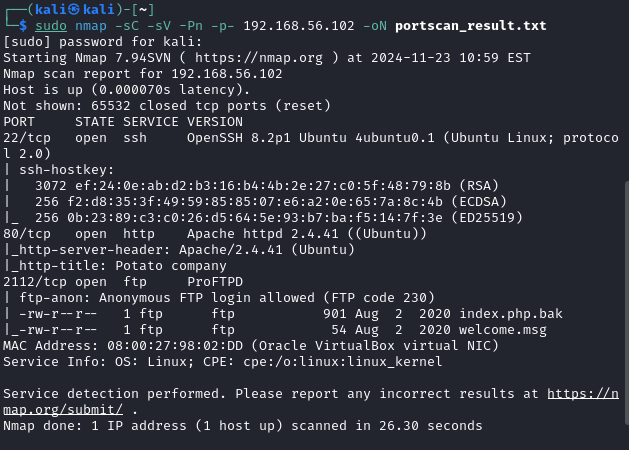
Task: Click the Apache httpd 2.4.41 version text
Action: [x=263, y=234]
